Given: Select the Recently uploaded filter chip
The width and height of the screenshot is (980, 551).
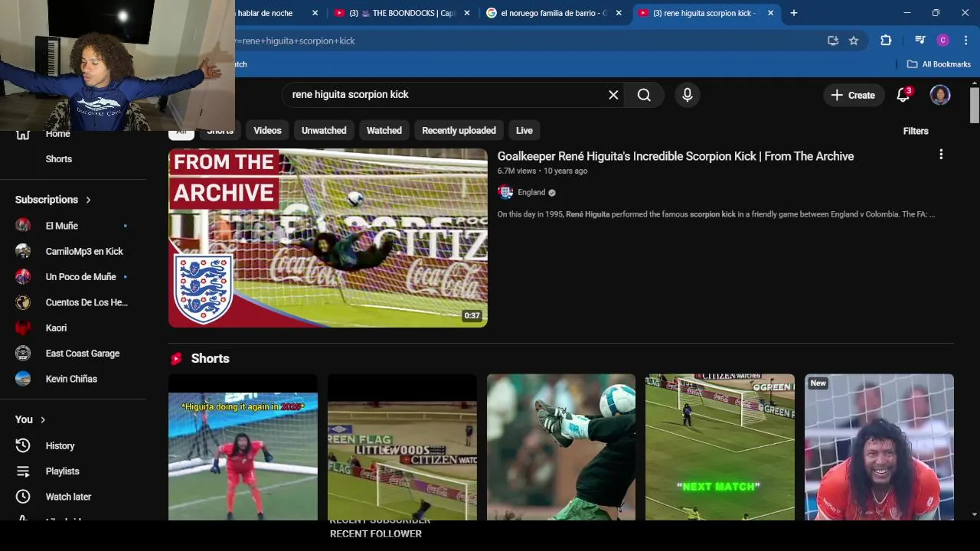Looking at the screenshot, I should (x=459, y=130).
